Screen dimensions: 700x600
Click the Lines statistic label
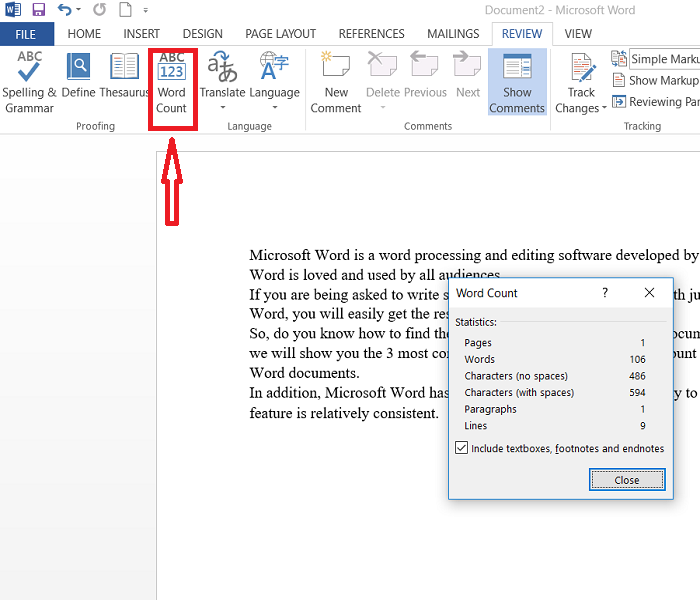[x=475, y=425]
